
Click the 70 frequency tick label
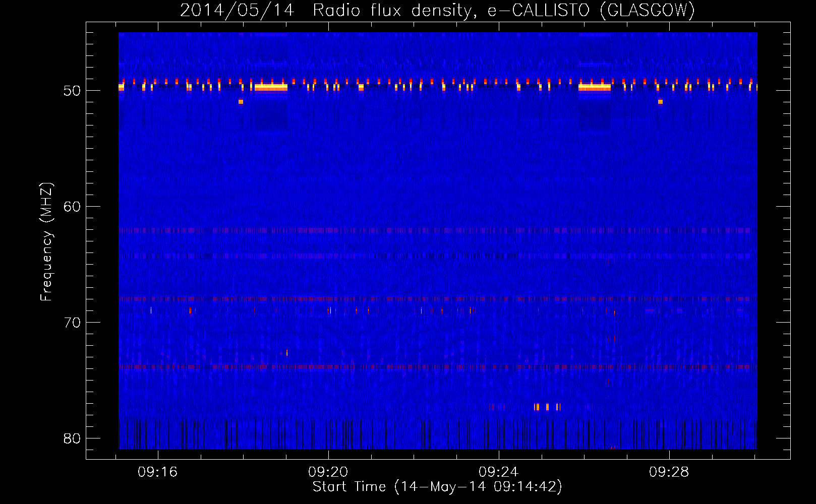click(72, 323)
